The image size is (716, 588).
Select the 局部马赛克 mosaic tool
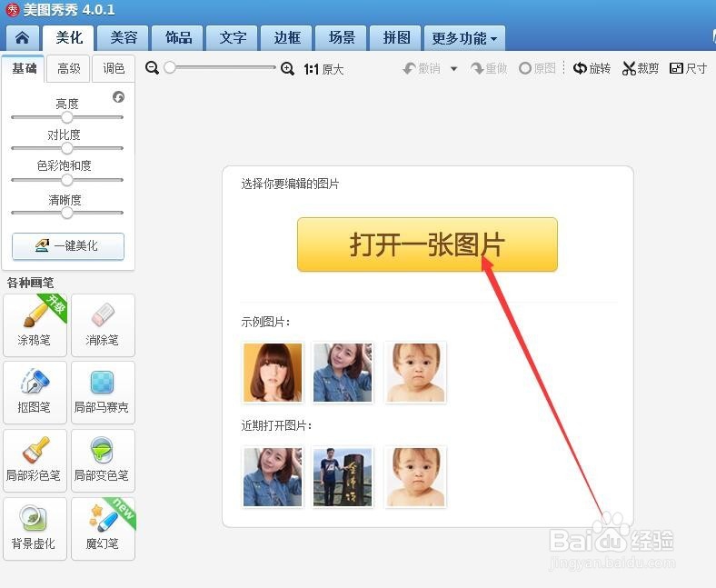point(103,393)
